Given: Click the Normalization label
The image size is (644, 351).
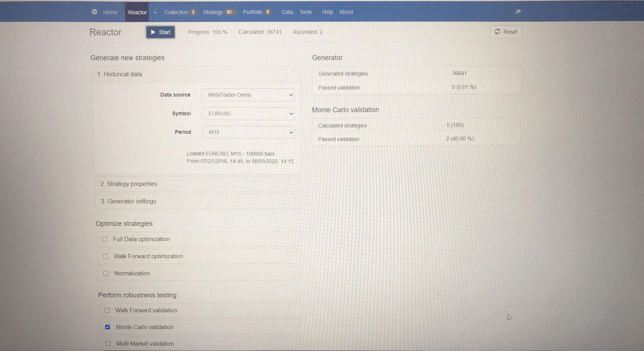Looking at the screenshot, I should [x=132, y=273].
